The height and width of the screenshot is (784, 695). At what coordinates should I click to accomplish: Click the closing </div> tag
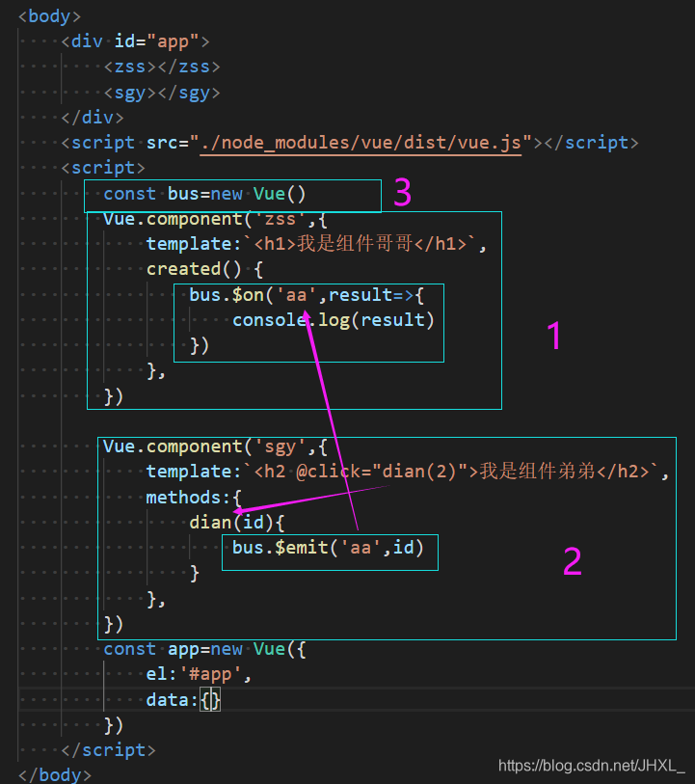point(92,118)
